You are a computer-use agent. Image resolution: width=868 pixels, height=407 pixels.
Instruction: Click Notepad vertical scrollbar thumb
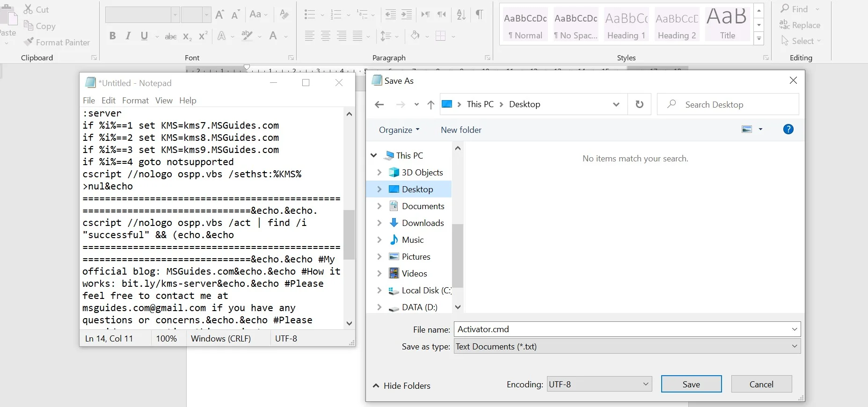click(349, 234)
